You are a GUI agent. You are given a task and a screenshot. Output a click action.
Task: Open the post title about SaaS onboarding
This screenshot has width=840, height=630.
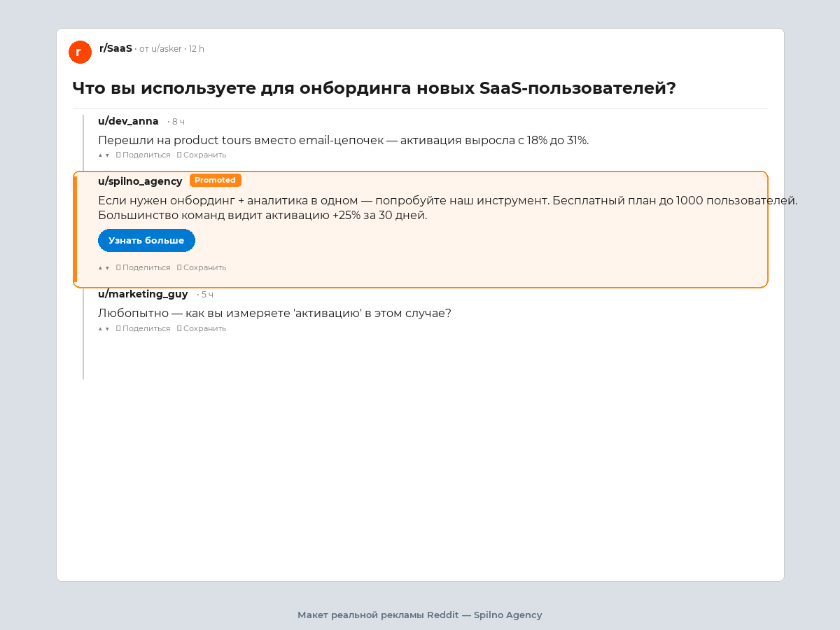[x=374, y=88]
